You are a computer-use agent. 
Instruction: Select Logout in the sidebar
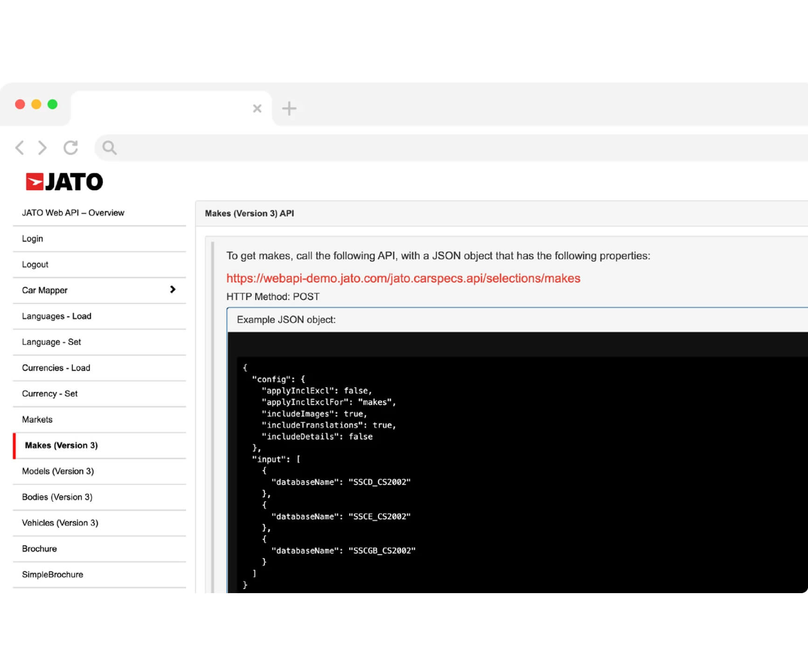(35, 265)
